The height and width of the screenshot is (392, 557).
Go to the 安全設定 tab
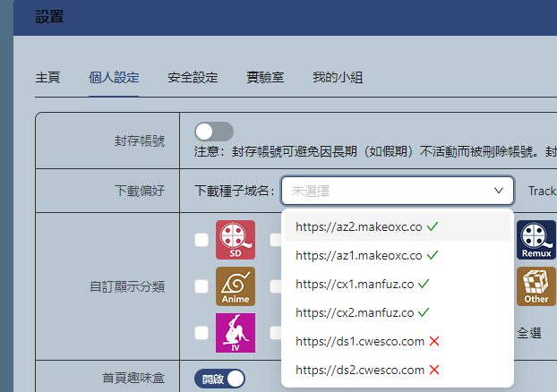coord(193,77)
